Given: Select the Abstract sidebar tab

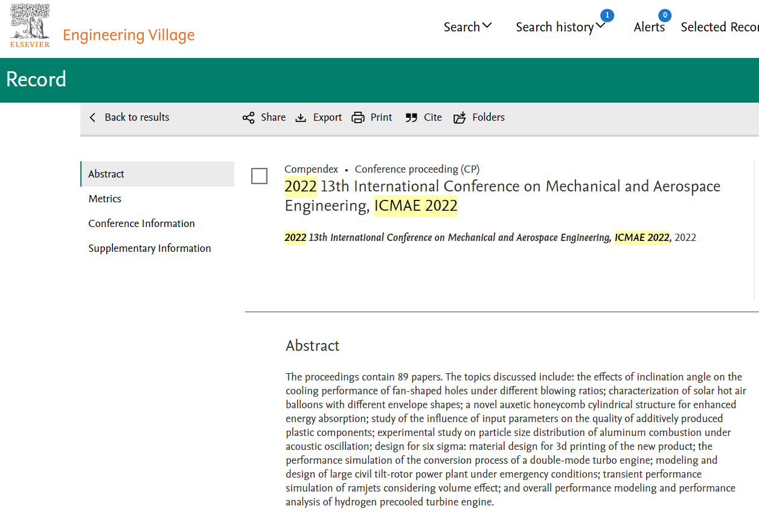Looking at the screenshot, I should click(x=106, y=174).
